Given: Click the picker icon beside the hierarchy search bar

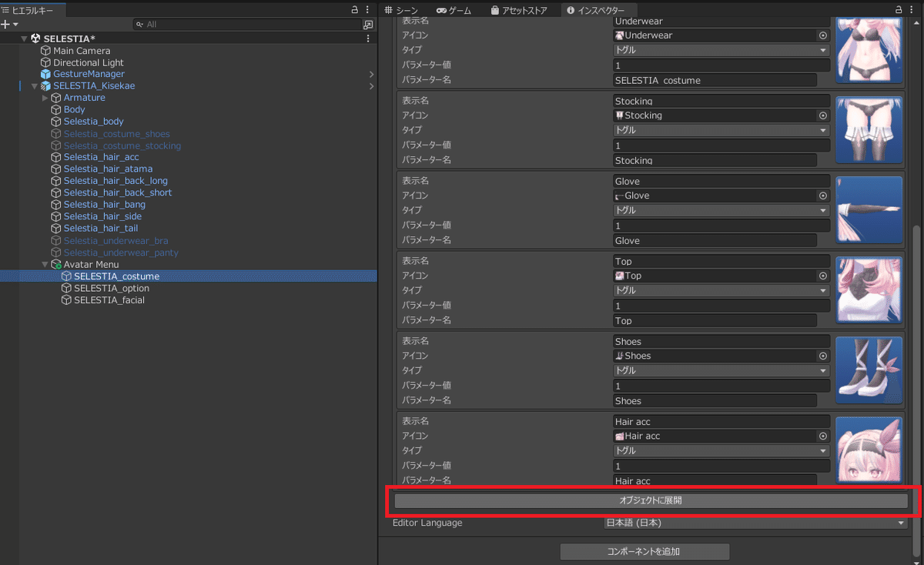Looking at the screenshot, I should point(368,24).
